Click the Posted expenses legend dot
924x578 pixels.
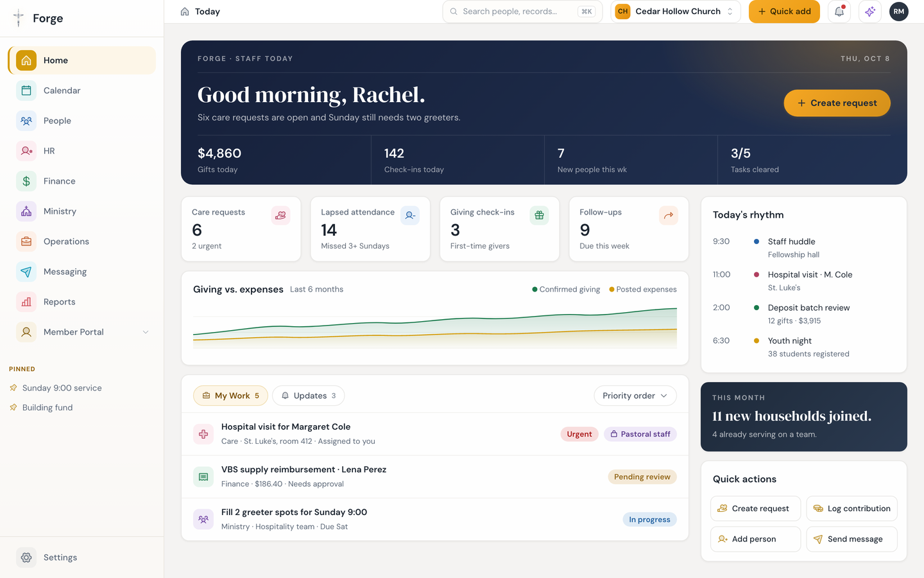(612, 289)
